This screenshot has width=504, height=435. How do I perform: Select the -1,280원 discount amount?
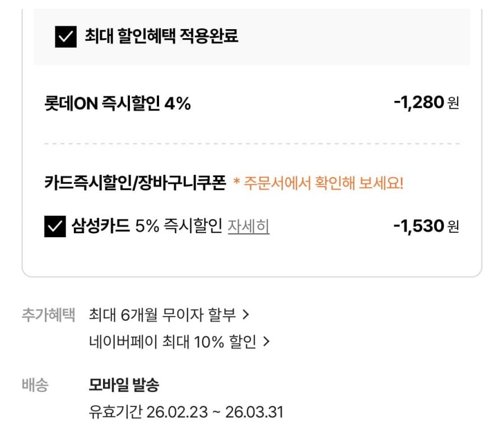click(x=426, y=103)
